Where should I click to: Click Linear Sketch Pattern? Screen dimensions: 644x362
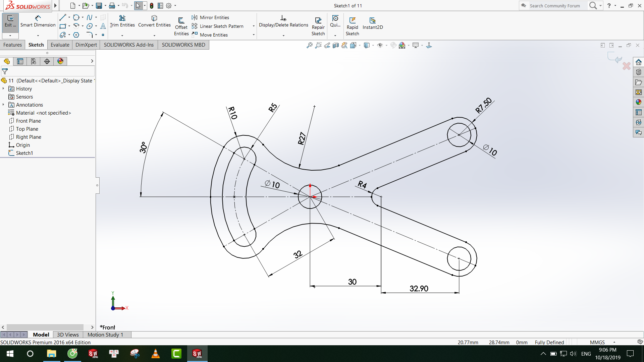click(x=218, y=26)
